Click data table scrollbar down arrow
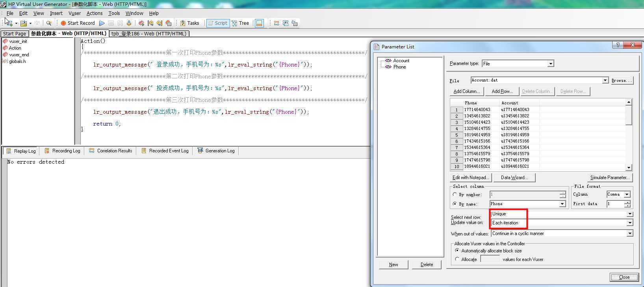Image resolution: width=644 pixels, height=287 pixels. tap(629, 167)
